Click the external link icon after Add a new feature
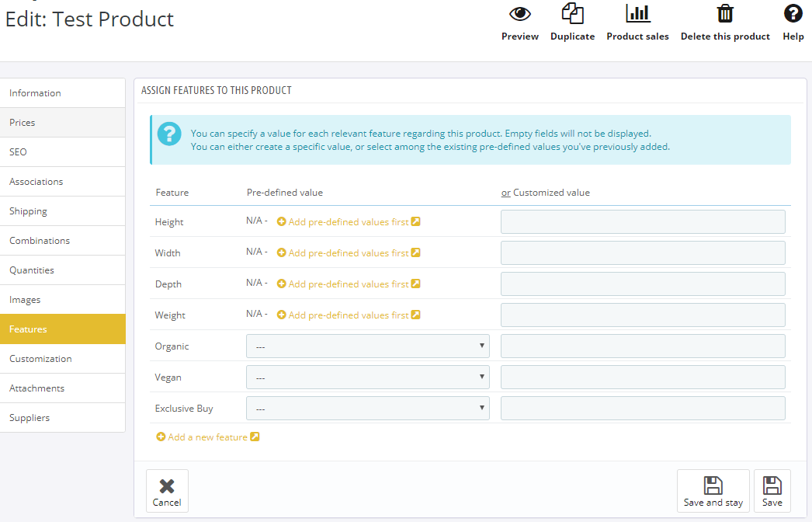The image size is (812, 522). [x=255, y=437]
